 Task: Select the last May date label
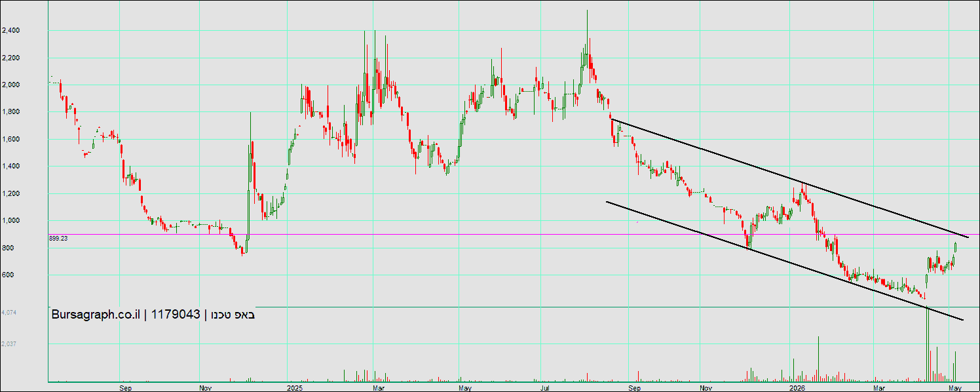(955, 388)
